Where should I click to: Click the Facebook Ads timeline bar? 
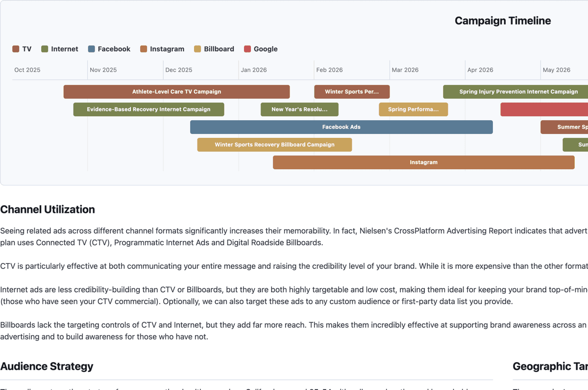[341, 127]
